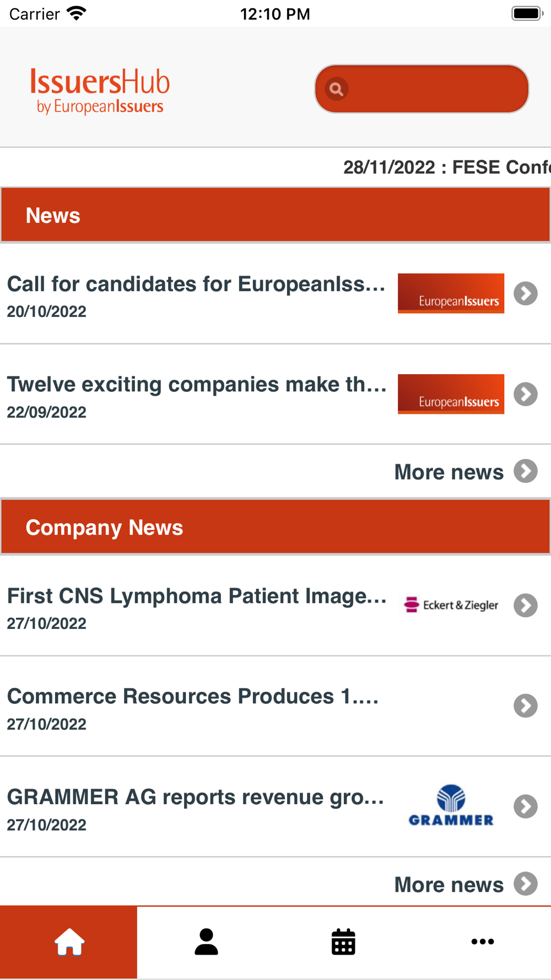The image size is (551, 980).
Task: Open More news under News section
Action: click(466, 472)
